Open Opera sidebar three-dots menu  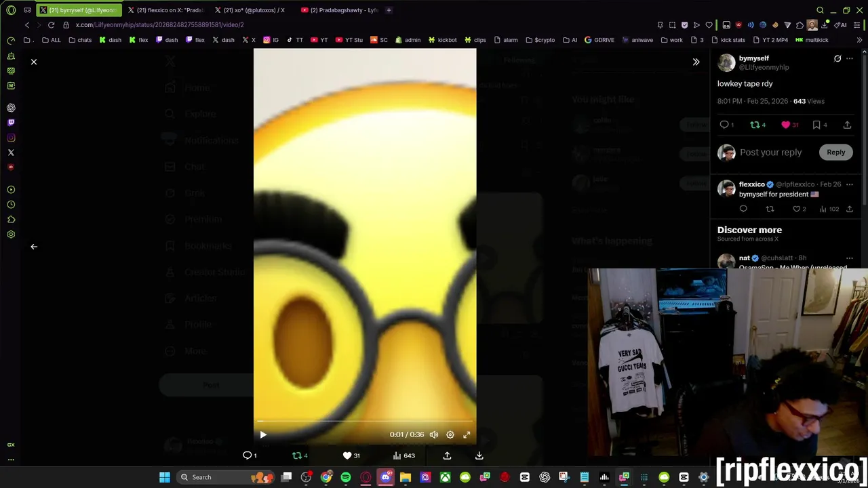point(11,460)
